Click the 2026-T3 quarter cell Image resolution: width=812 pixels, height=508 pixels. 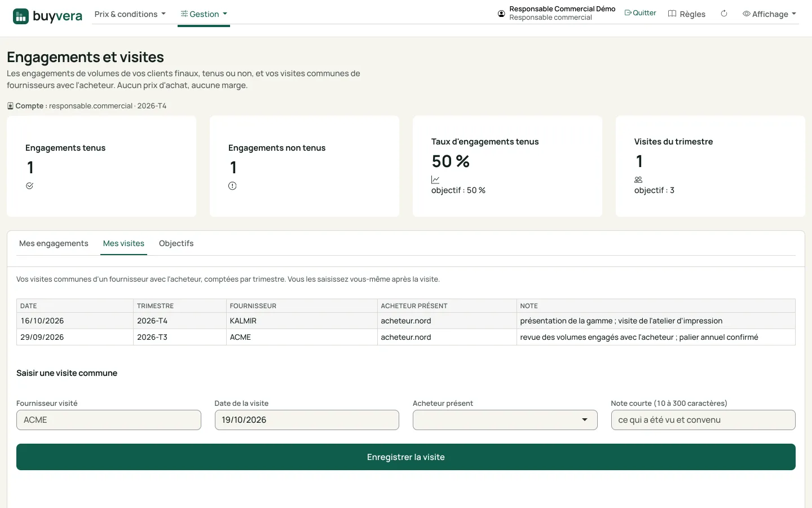pos(179,337)
